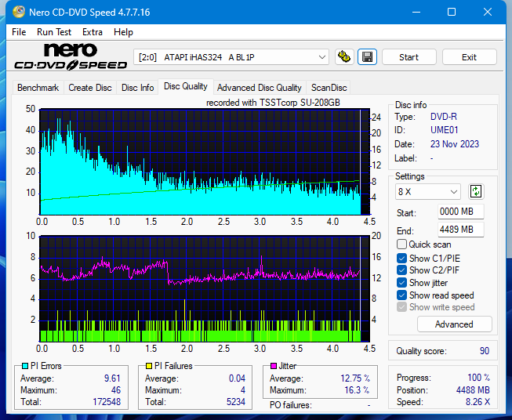Close the Nero CD-DVD Speed window
The width and height of the screenshot is (512, 420).
coord(488,12)
